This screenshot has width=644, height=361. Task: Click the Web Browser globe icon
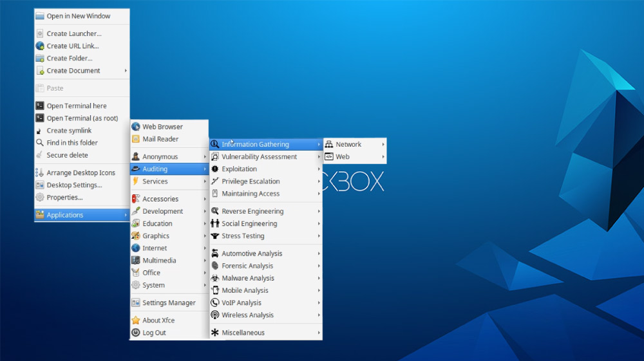pos(136,127)
